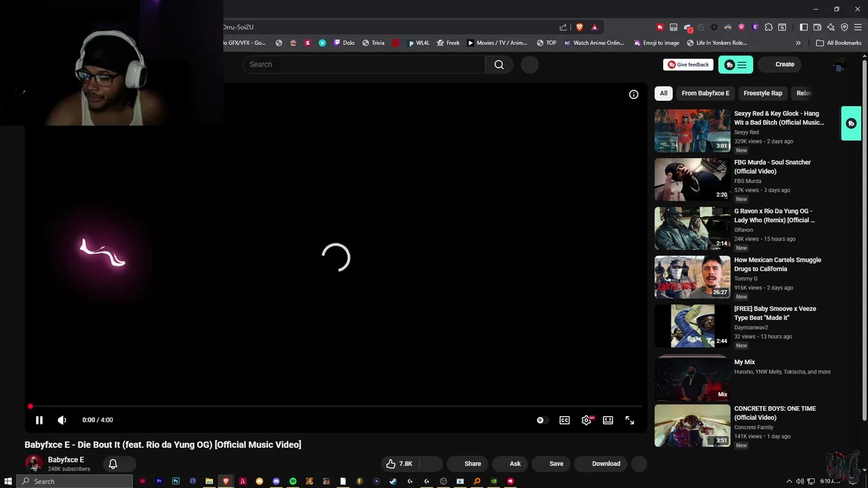This screenshot has width=868, height=488.
Task: Open the Freek bookmark
Action: (448, 43)
